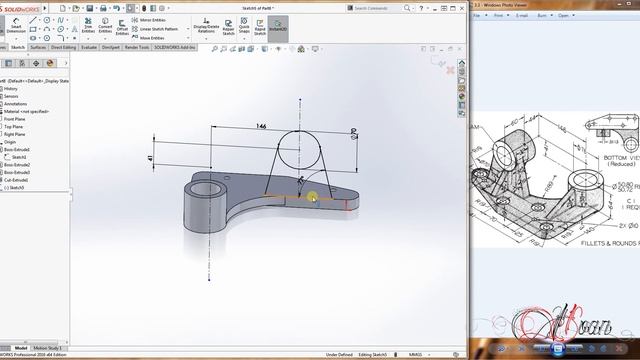Select Material <not specified> tree item
This screenshot has width=640, height=360.
tap(26, 111)
